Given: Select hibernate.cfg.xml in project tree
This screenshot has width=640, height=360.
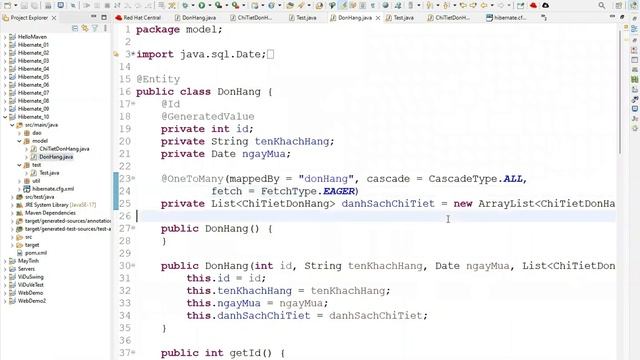Looking at the screenshot, I should tap(53, 189).
